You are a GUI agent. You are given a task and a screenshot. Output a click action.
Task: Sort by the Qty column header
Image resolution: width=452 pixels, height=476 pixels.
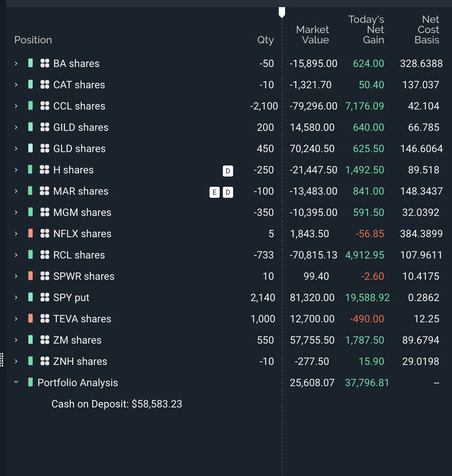tap(265, 40)
